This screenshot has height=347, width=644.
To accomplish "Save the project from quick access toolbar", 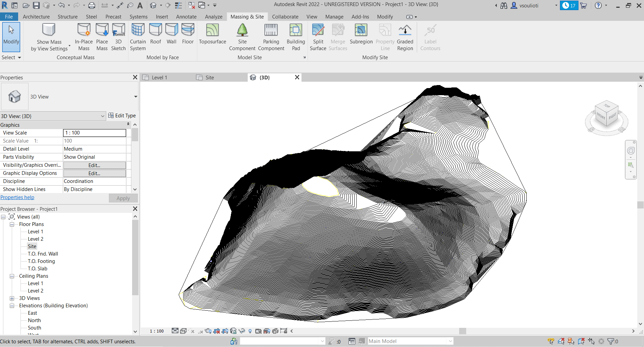I will (36, 5).
